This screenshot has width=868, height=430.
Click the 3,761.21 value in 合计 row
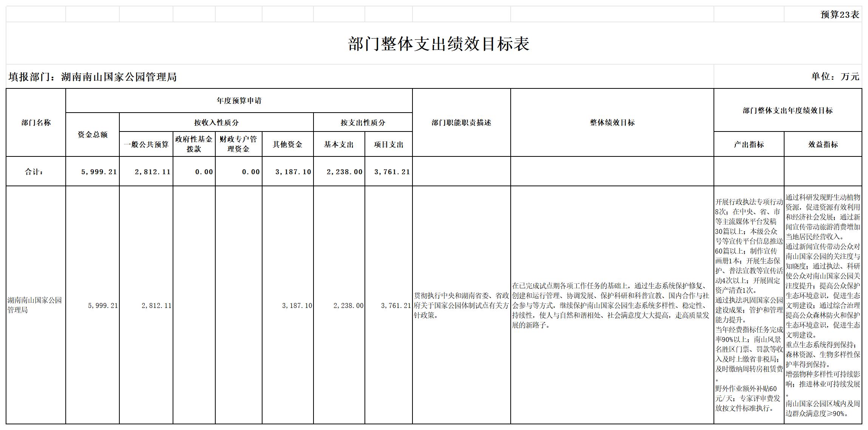[392, 172]
